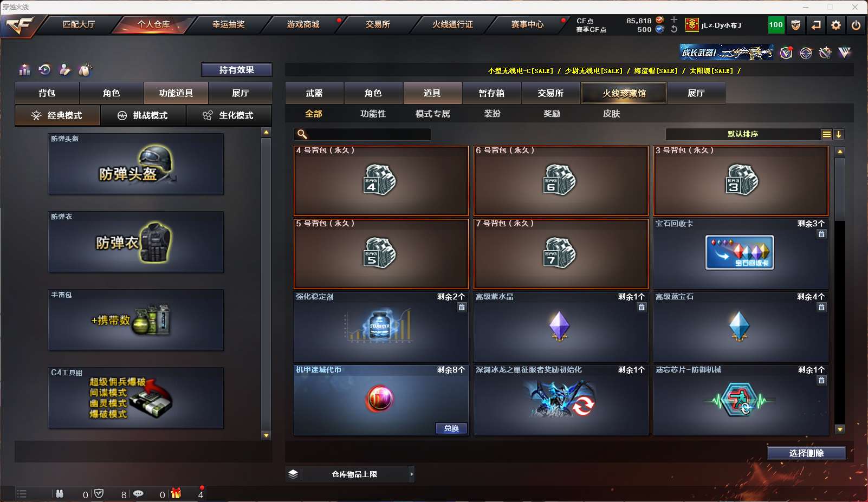Click the chat bubble icon in the bottom bar
Image resolution: width=868 pixels, height=502 pixels.
(138, 494)
